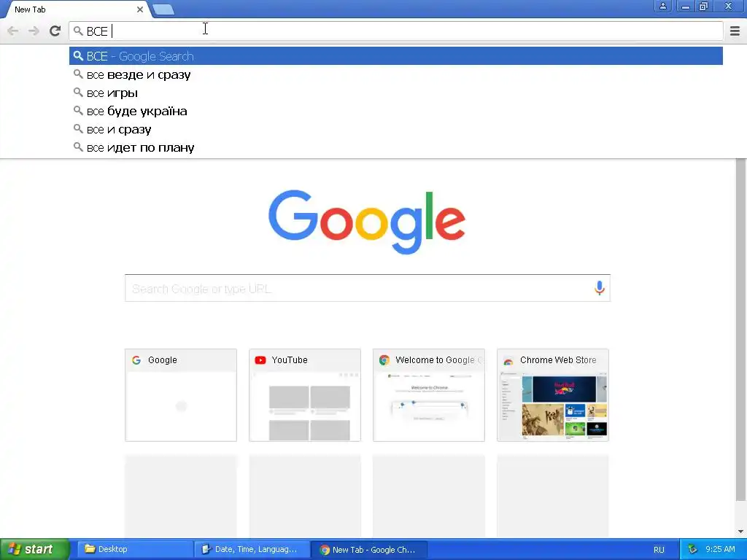
Task: Choose the highlighted ВСЕ - Google Search suggestion
Action: tap(395, 56)
